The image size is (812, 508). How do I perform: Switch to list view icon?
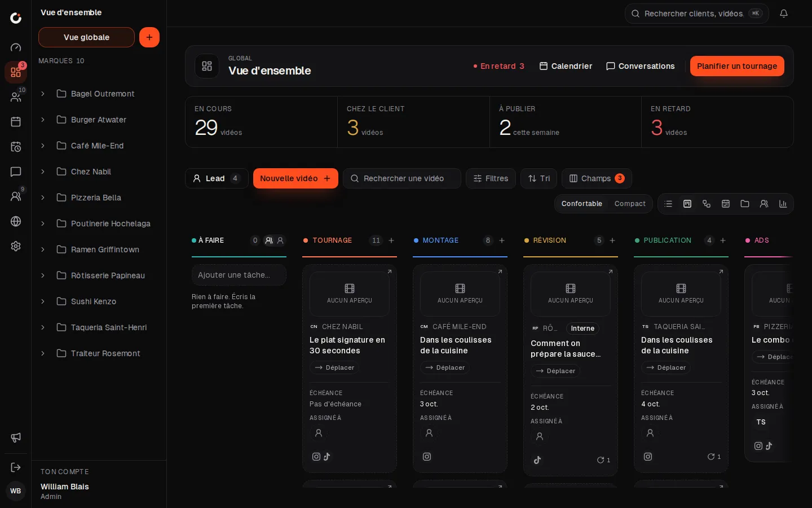click(x=668, y=204)
